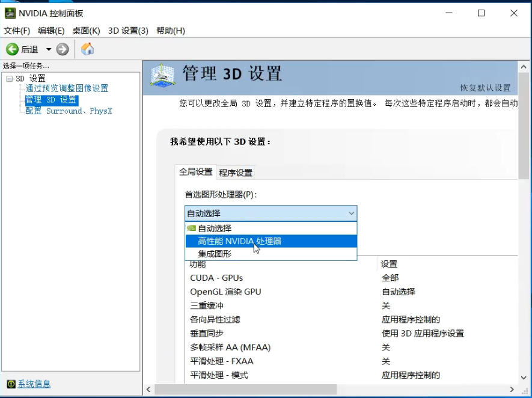Click the vertical scrollbar down arrow
The width and height of the screenshot is (532, 398).
click(x=524, y=378)
